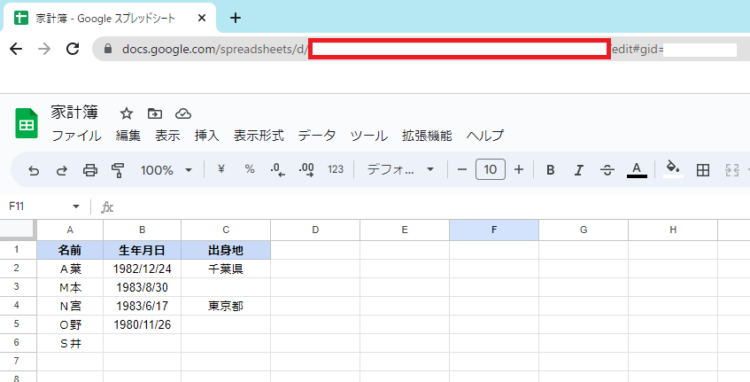The width and height of the screenshot is (750, 382).
Task: Undo the last action
Action: [x=33, y=170]
